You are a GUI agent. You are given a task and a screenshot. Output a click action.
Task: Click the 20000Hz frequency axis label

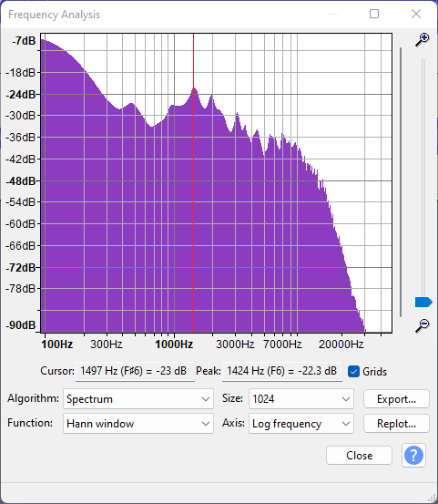341,345
